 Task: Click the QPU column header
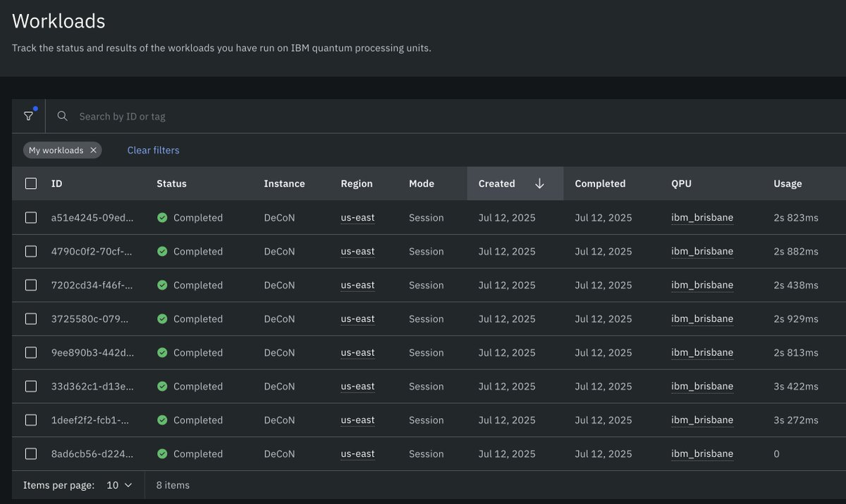[681, 183]
